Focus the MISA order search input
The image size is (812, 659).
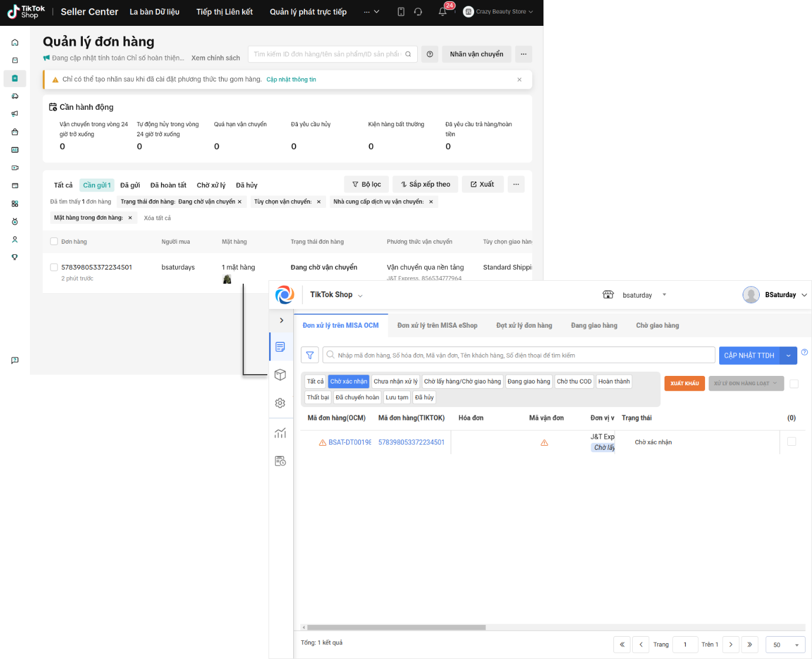pos(519,355)
